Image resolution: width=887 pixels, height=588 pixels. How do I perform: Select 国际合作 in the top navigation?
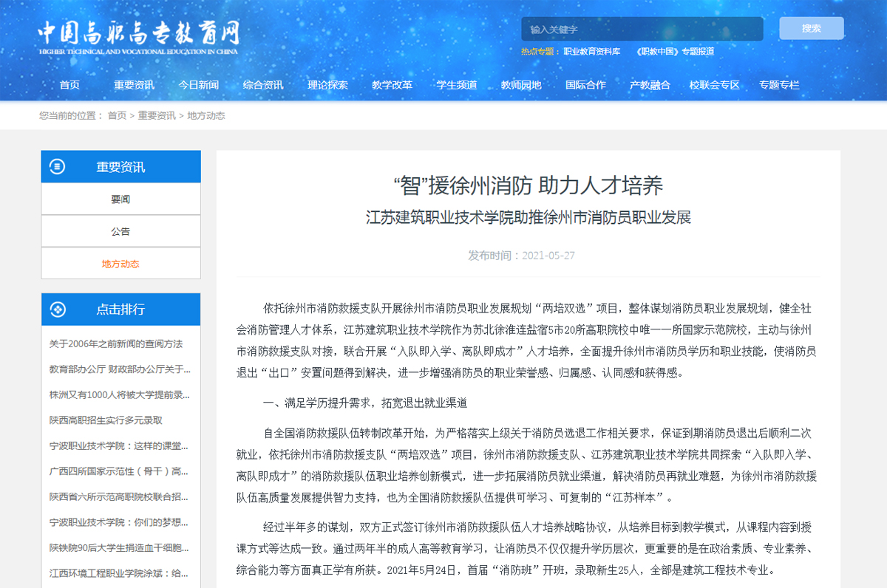585,85
